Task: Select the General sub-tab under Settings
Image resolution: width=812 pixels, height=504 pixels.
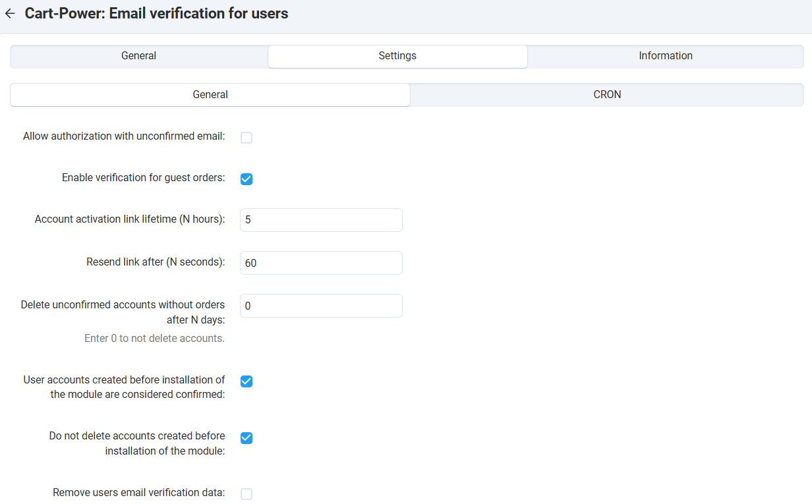Action: 210,95
